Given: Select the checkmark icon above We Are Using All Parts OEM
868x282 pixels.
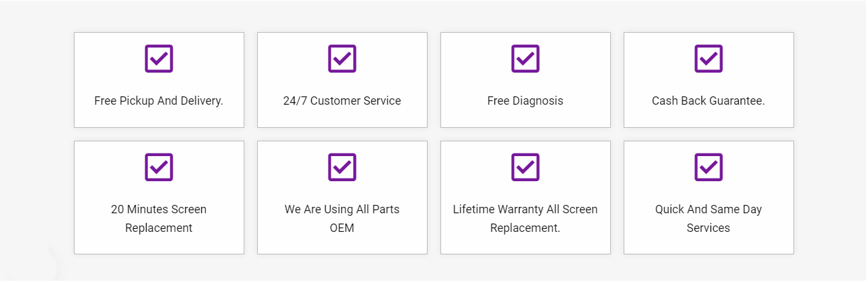Looking at the screenshot, I should (342, 167).
